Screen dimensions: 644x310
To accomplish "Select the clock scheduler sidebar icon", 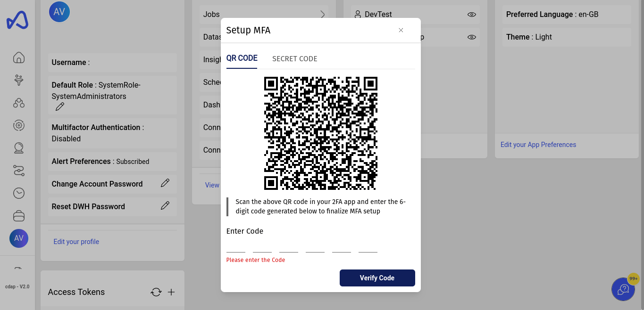I will pyautogui.click(x=19, y=193).
